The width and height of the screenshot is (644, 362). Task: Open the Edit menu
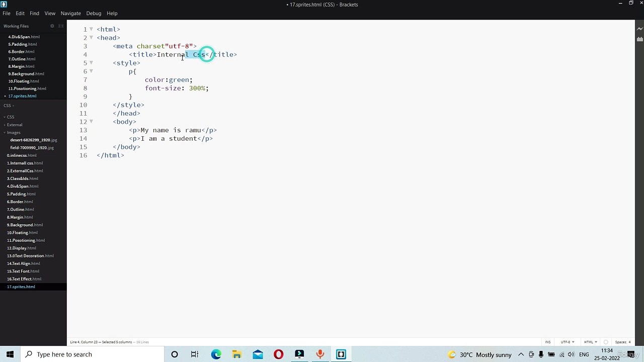pyautogui.click(x=20, y=13)
